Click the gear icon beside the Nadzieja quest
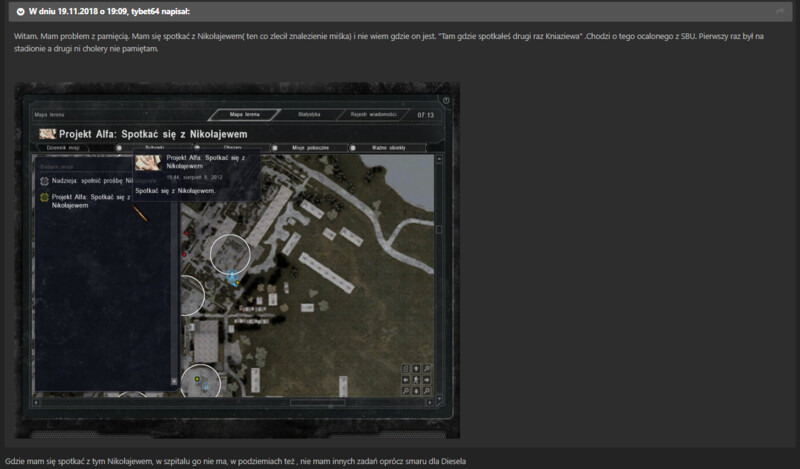This screenshot has height=469, width=800. [44, 181]
